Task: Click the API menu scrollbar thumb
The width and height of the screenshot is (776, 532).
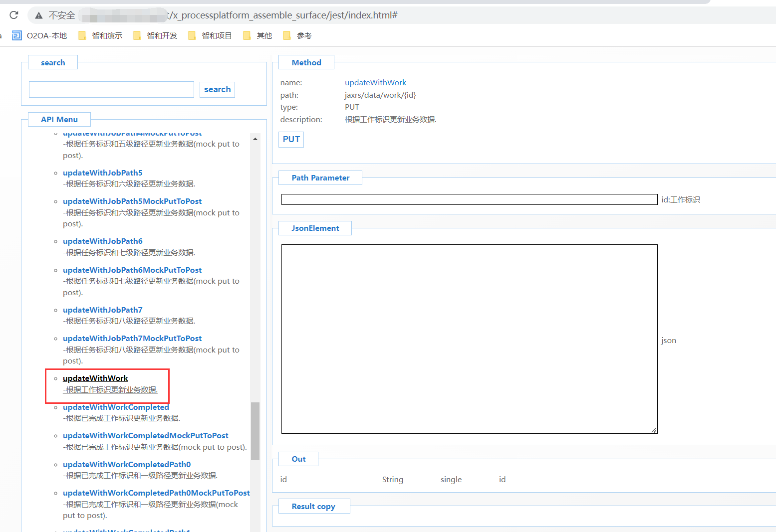Action: [x=256, y=431]
